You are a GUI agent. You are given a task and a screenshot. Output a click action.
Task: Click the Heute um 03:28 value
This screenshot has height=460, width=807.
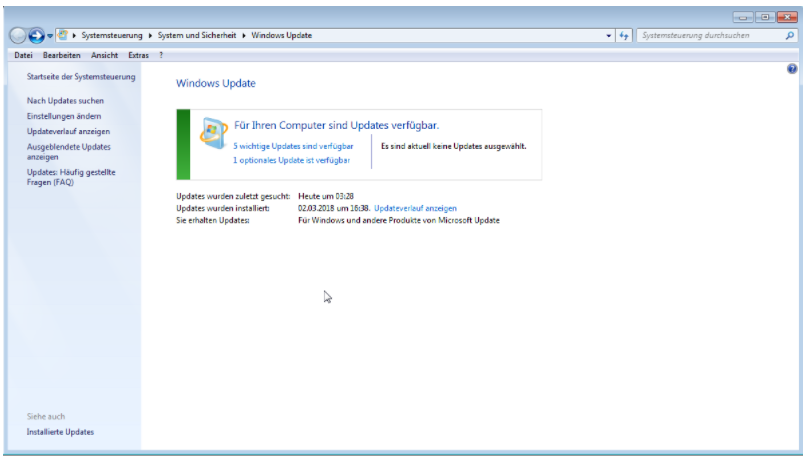325,197
